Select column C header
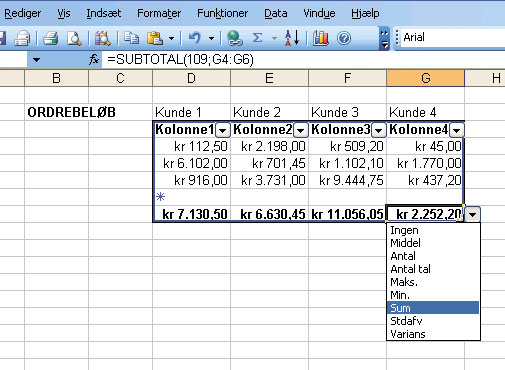This screenshot has width=505, height=370. [121, 78]
